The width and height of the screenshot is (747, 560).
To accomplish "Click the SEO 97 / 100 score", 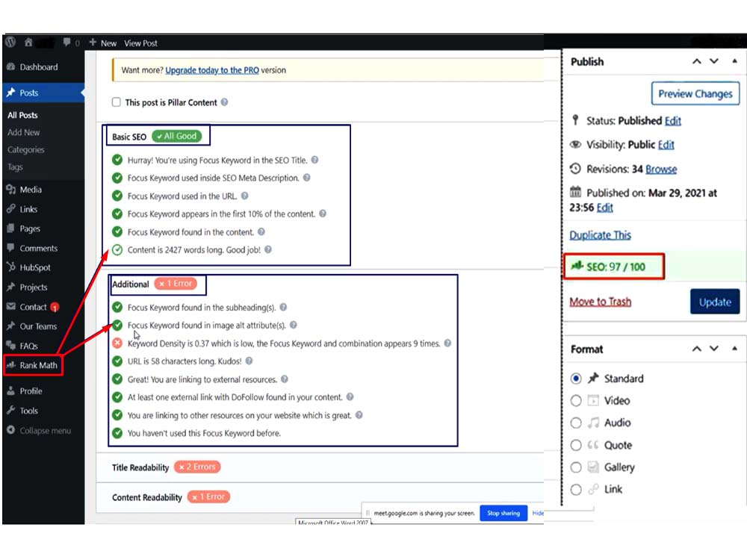I will click(x=613, y=267).
